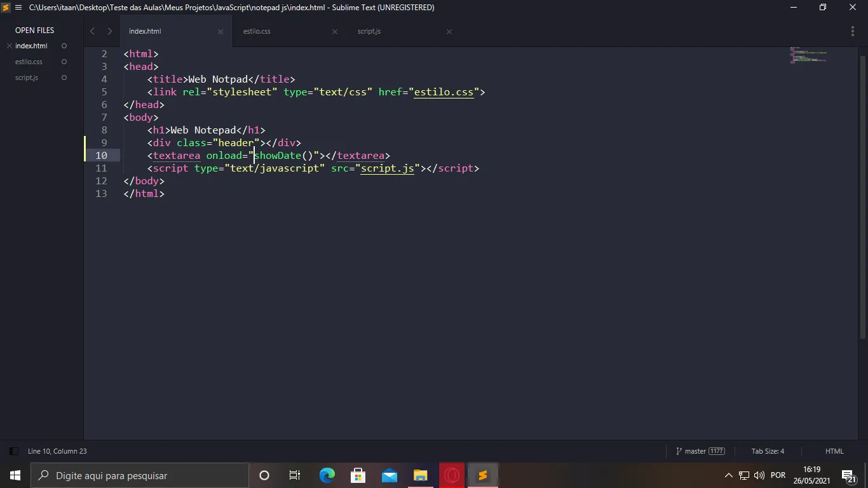Click the Line 10, Column 23 position indicator
The width and height of the screenshot is (868, 488).
tap(57, 451)
